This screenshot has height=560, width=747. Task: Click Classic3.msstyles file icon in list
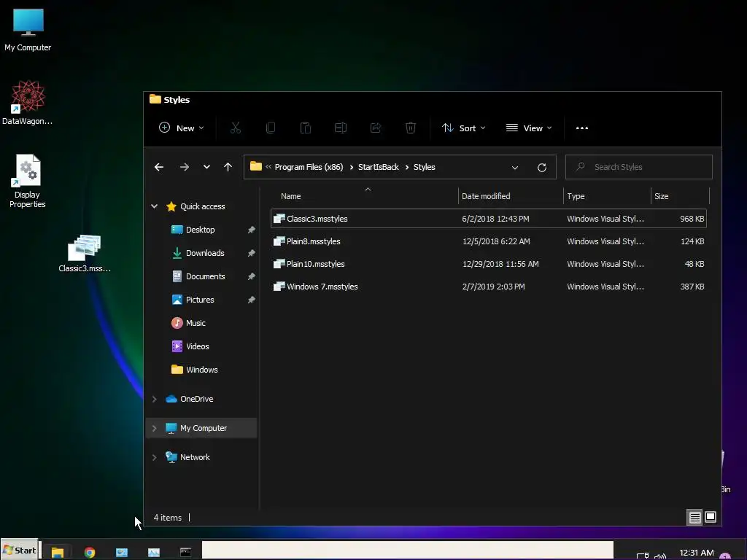tap(279, 219)
